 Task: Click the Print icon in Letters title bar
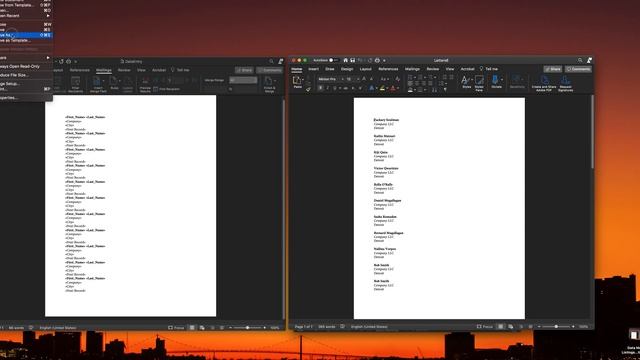(x=377, y=60)
